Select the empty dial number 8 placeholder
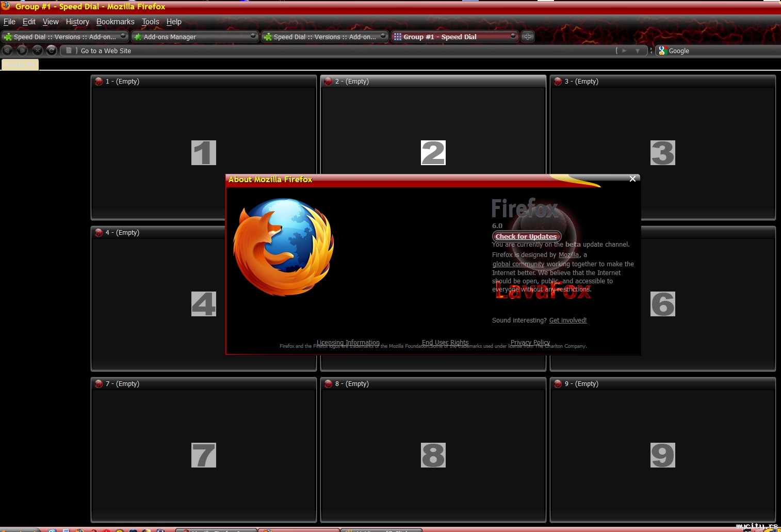The height and width of the screenshot is (532, 781). click(433, 455)
